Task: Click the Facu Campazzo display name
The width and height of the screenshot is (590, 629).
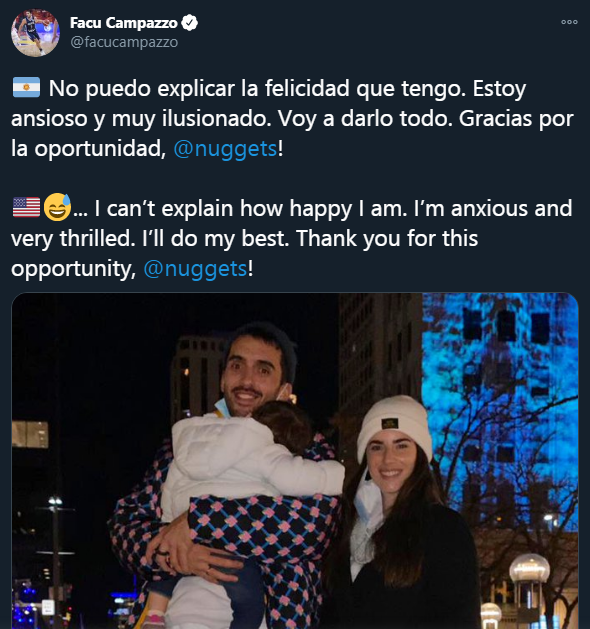Action: pyautogui.click(x=124, y=23)
